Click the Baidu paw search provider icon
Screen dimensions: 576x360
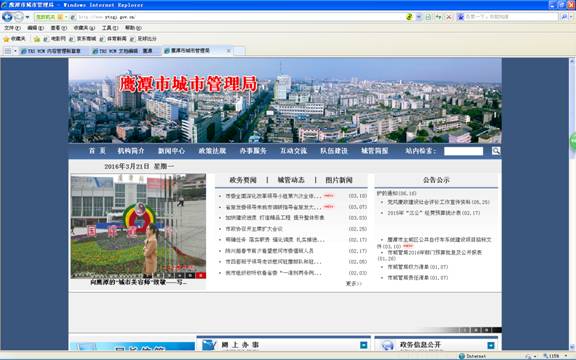[460, 17]
